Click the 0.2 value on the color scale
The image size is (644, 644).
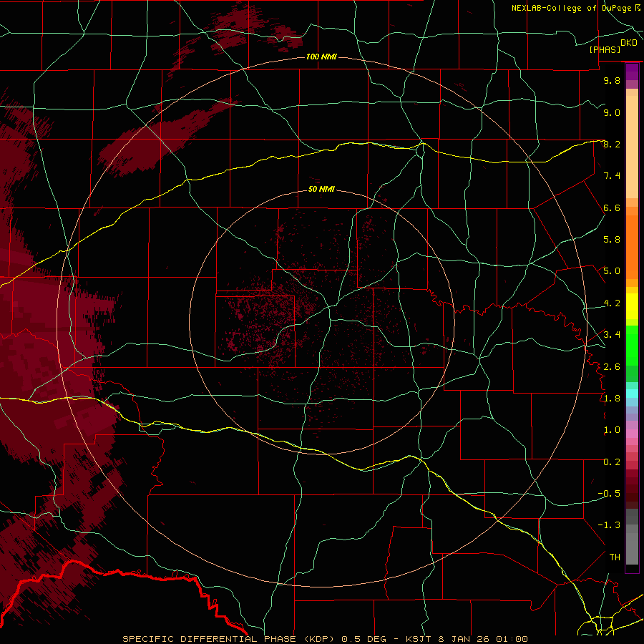(612, 462)
